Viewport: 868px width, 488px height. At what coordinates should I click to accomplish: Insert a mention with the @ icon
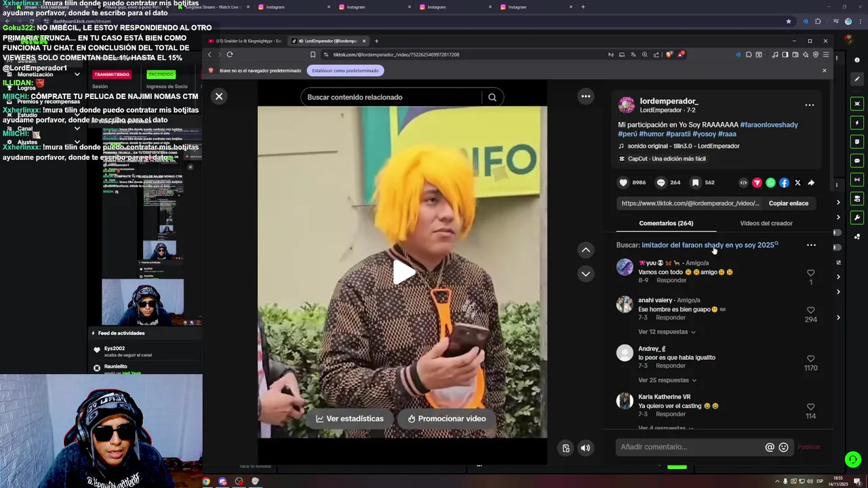(770, 447)
